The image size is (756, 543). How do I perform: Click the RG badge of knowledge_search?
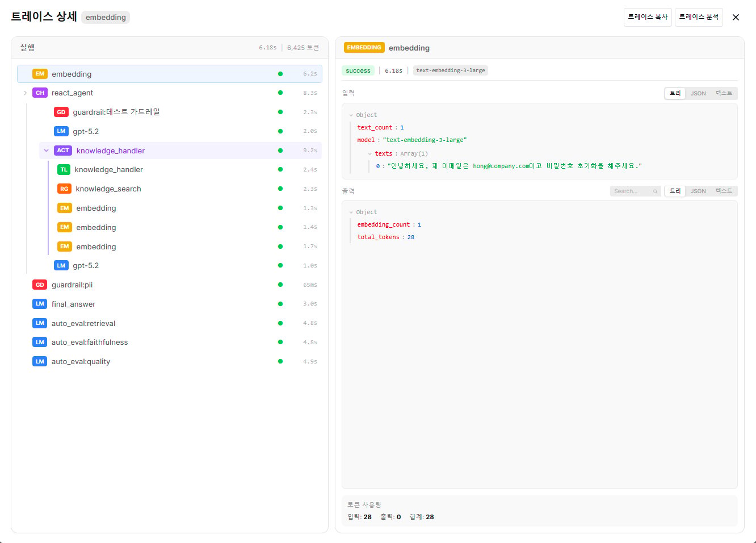(64, 189)
